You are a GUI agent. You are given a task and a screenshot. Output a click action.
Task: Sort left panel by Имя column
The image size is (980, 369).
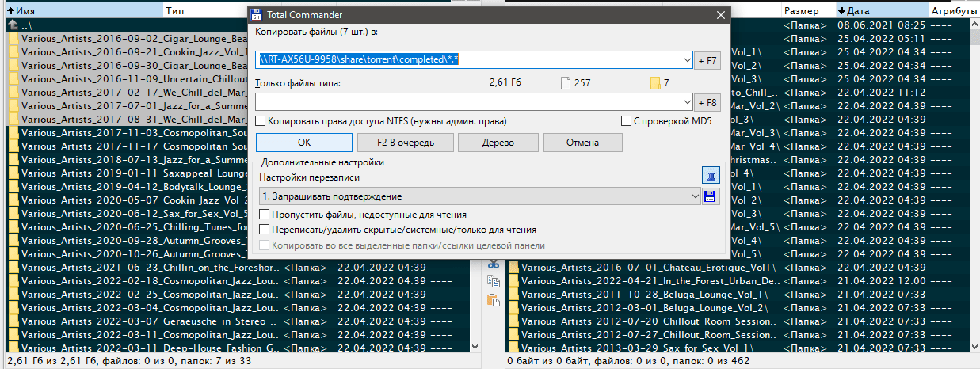[84, 11]
